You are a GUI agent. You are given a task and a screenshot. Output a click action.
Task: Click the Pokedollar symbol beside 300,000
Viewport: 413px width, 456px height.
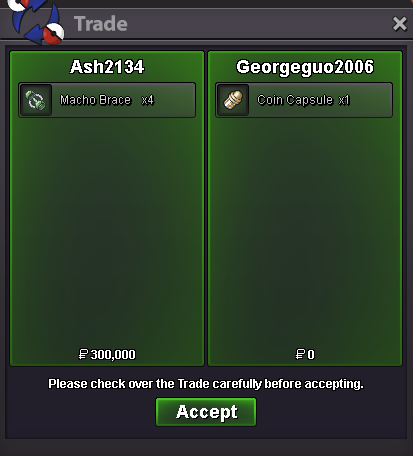pos(83,354)
